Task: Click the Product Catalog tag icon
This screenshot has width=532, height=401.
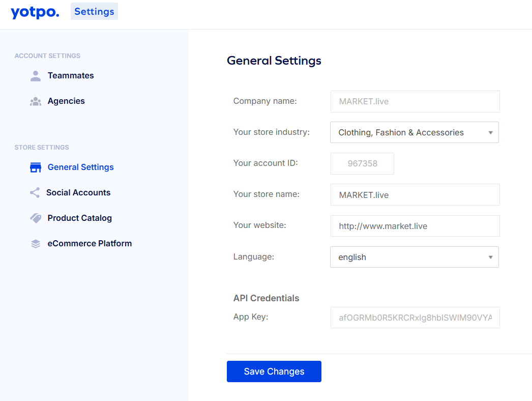Action: [x=36, y=218]
